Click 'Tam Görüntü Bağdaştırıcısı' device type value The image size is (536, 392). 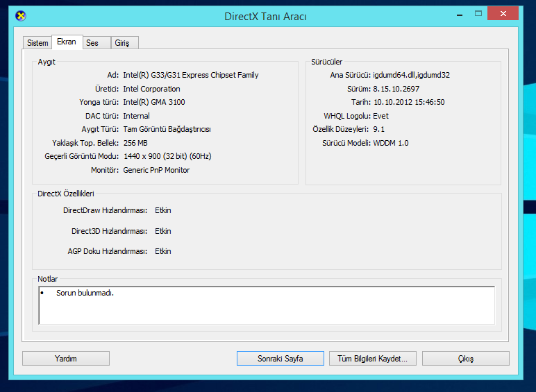pos(167,130)
